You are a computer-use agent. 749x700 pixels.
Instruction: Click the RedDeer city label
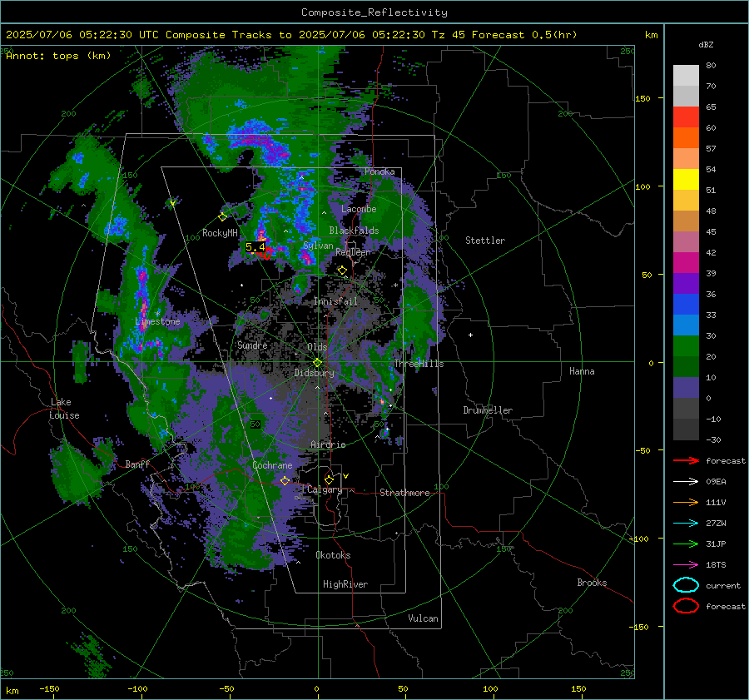click(x=353, y=252)
